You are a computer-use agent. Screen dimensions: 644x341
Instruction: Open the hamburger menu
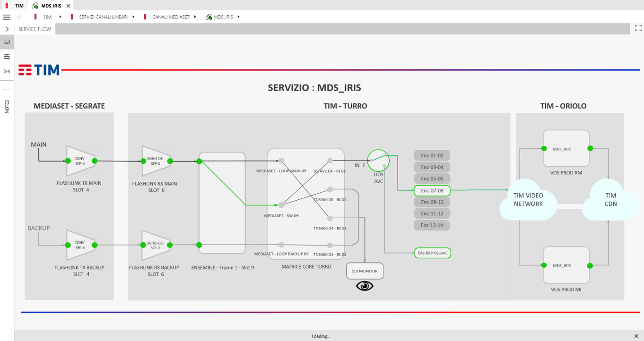(x=7, y=17)
